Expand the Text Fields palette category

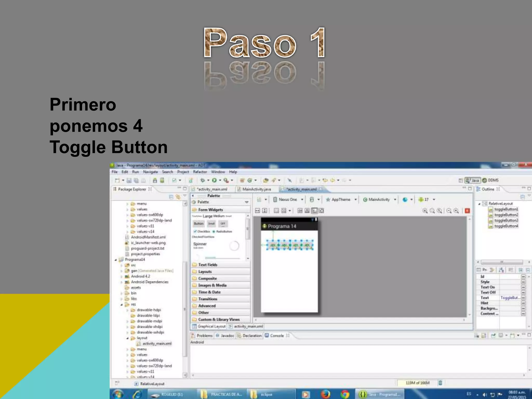[x=208, y=265]
